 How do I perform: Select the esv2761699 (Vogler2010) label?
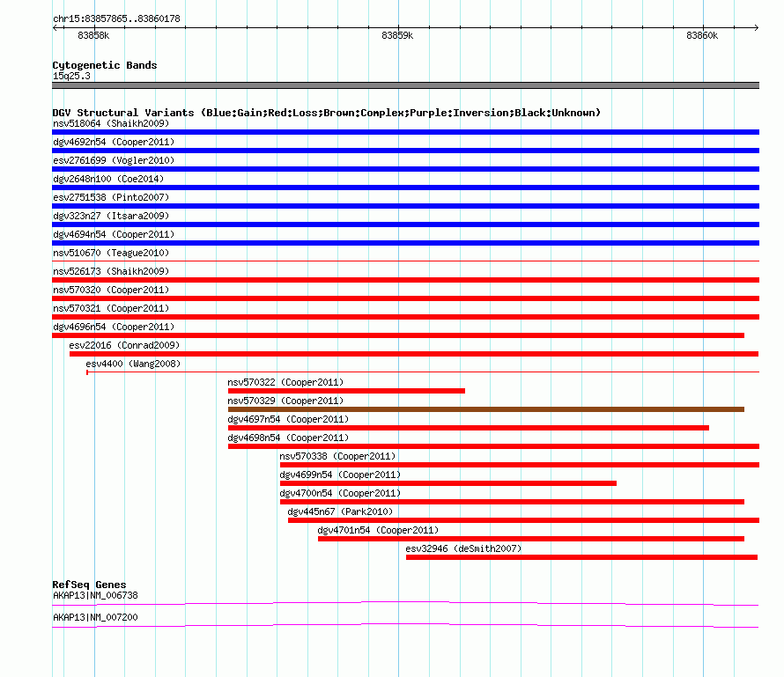pos(114,160)
